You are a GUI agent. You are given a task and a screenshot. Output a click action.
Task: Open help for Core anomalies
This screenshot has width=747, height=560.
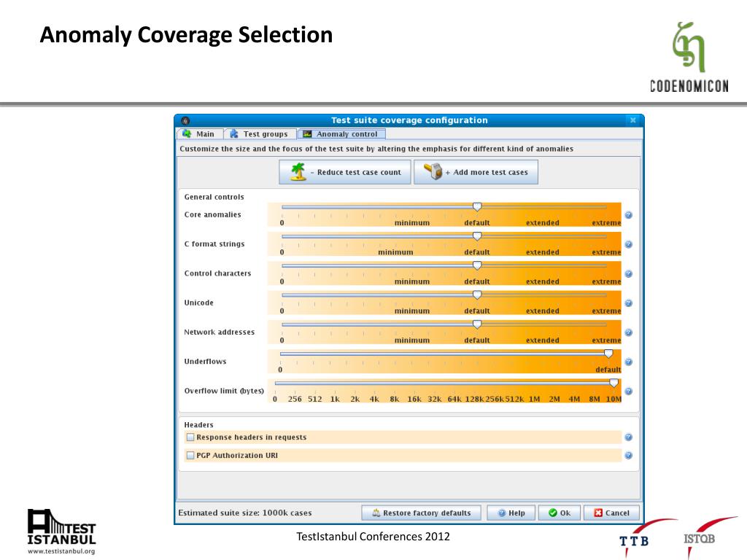tap(628, 215)
